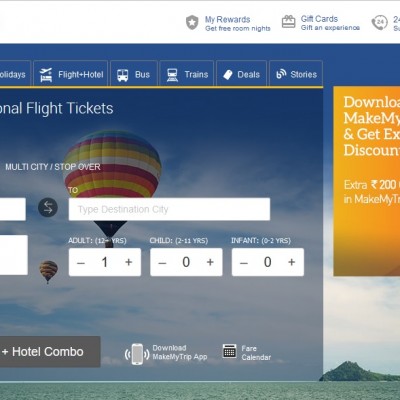Click the Download MakeMyTrip App phone icon

point(137,354)
